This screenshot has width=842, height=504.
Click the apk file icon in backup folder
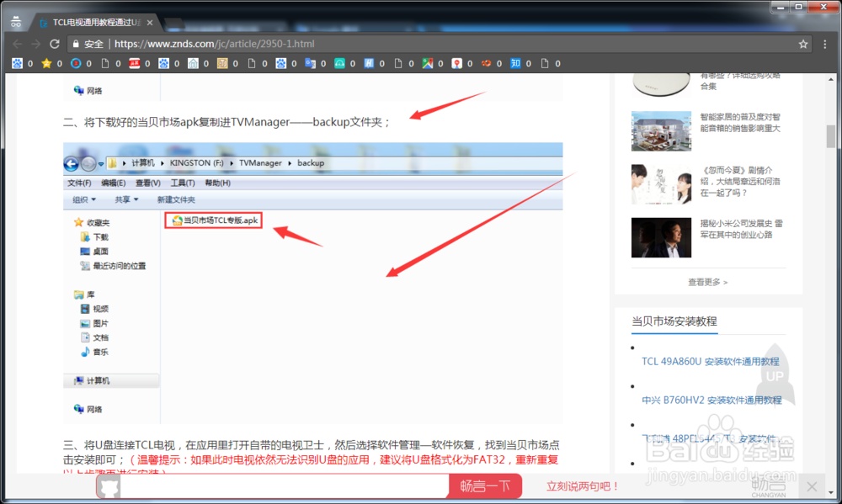tap(177, 220)
